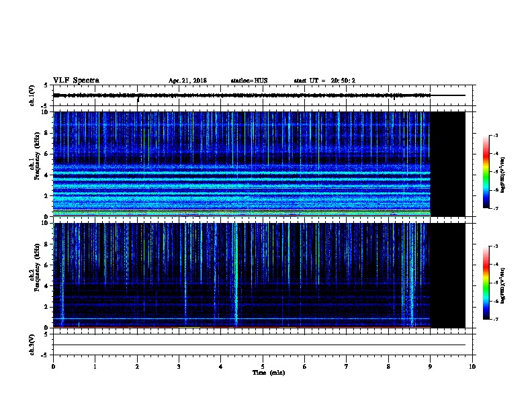This screenshot has width=532, height=411.
Task: Click time axis tick label "3"
Action: point(179,367)
